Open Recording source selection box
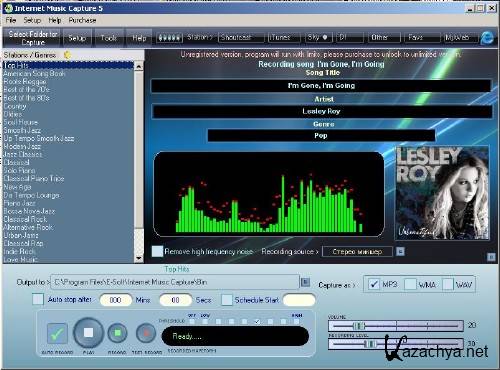The width and height of the screenshot is (500, 370). point(357,251)
